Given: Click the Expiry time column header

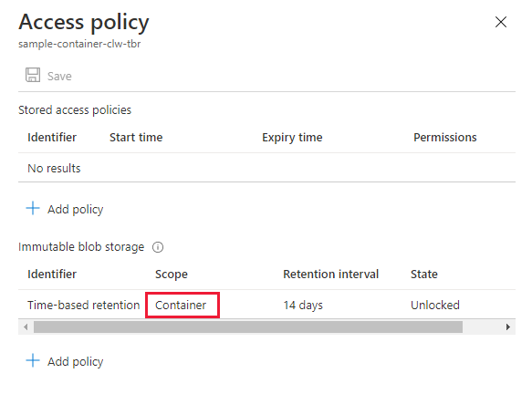Looking at the screenshot, I should (292, 138).
